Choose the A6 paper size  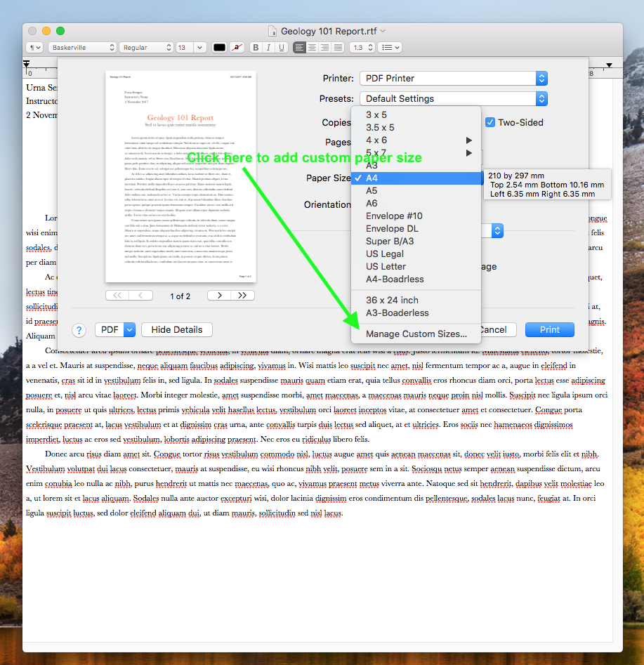click(x=416, y=204)
